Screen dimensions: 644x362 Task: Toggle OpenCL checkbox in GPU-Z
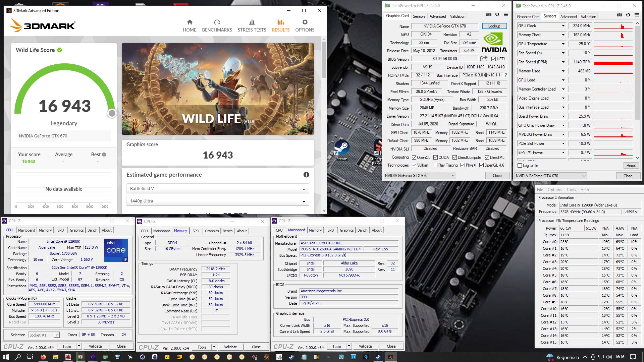click(414, 158)
